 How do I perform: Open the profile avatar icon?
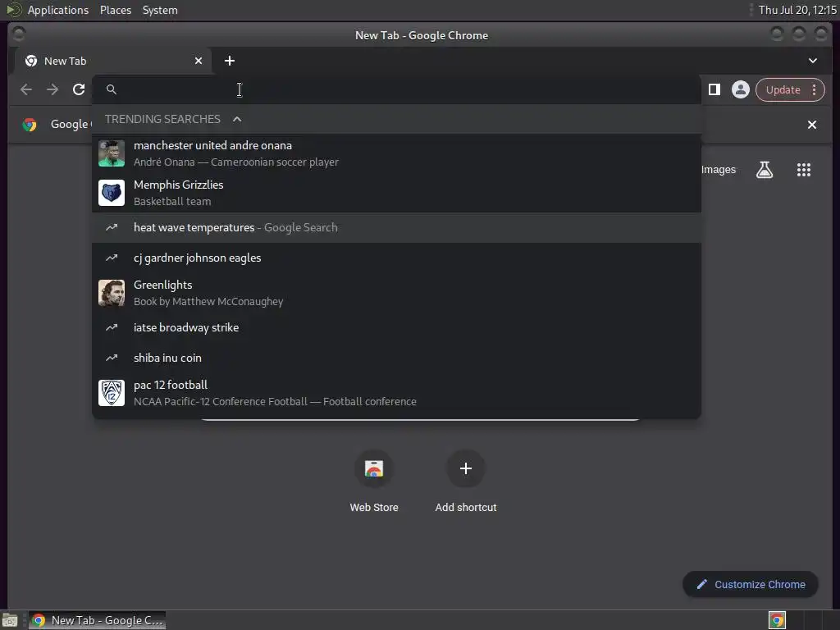[x=741, y=89]
